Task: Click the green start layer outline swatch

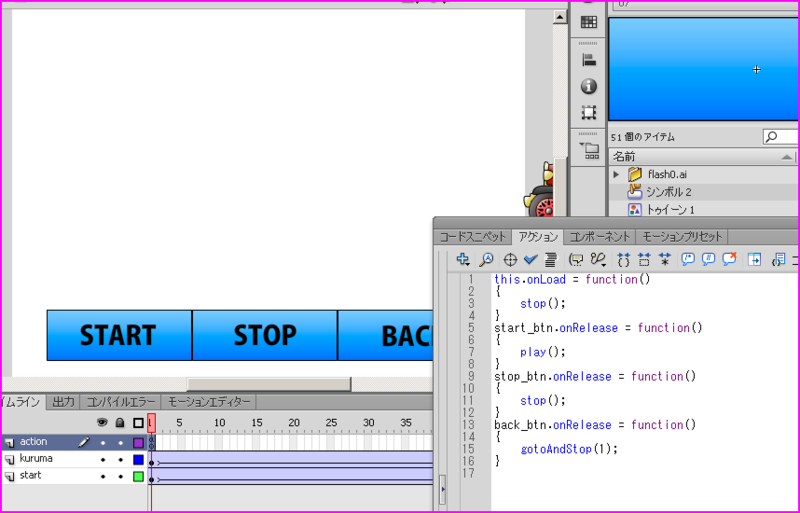Action: tap(138, 476)
